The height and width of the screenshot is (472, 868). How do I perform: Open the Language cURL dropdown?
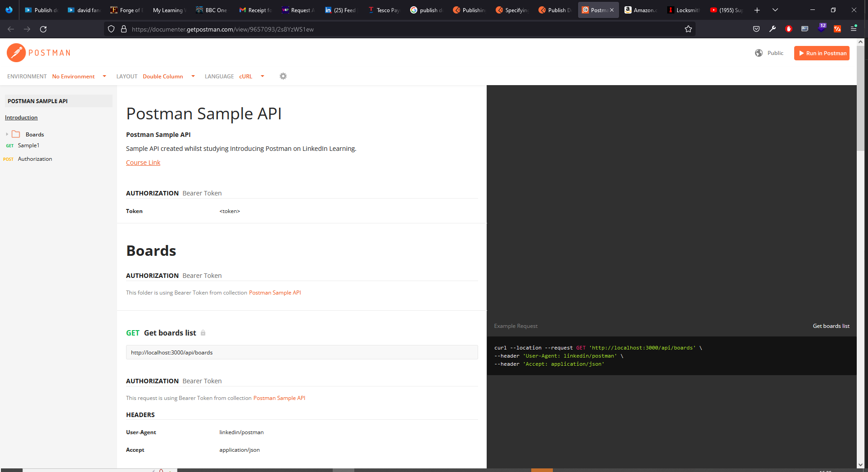pos(252,76)
